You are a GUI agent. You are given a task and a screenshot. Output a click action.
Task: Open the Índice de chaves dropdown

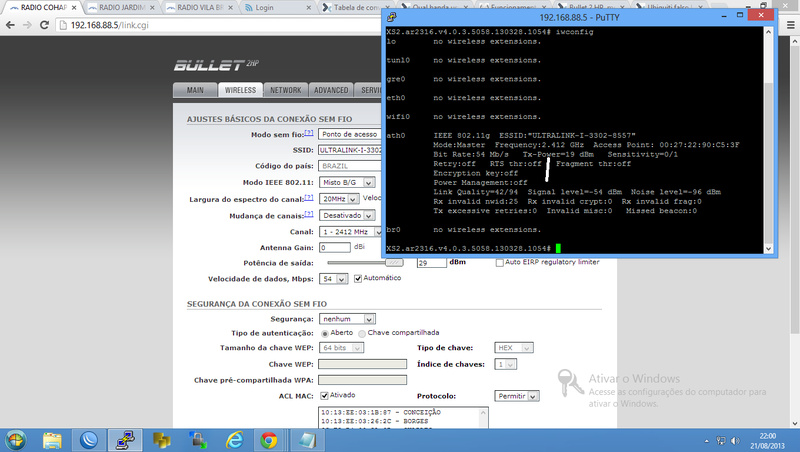[x=506, y=364]
